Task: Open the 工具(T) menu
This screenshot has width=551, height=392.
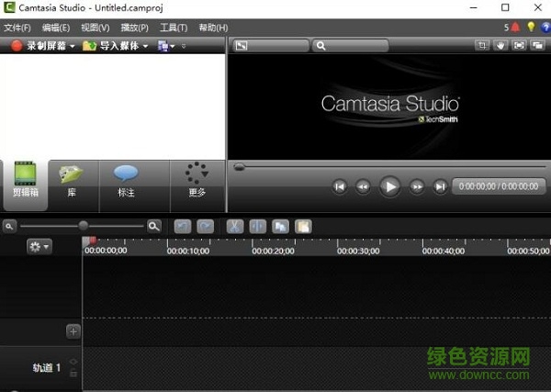Action: 174,28
